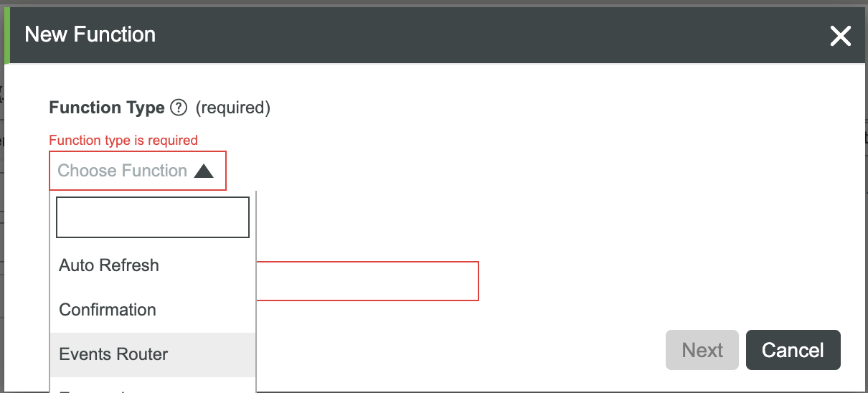Close the New Function dialog

pyautogui.click(x=840, y=35)
